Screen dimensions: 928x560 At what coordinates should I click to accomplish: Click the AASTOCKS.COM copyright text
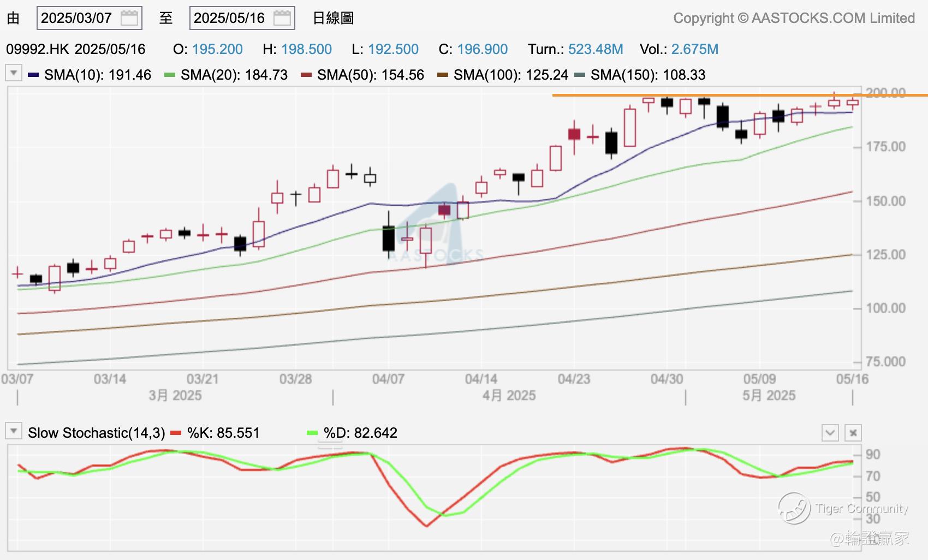(794, 18)
